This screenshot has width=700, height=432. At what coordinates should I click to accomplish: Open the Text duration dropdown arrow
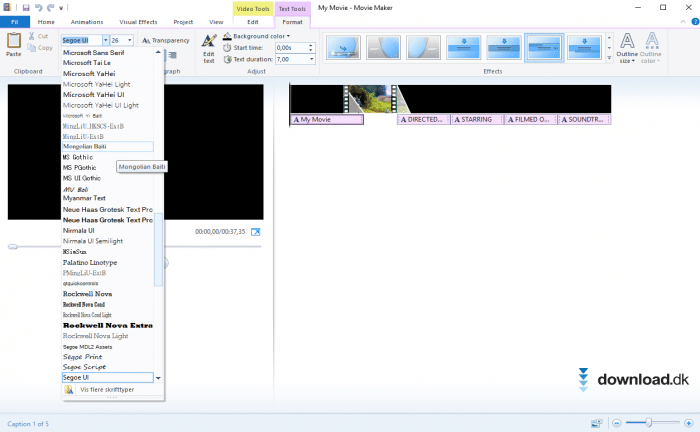click(312, 59)
